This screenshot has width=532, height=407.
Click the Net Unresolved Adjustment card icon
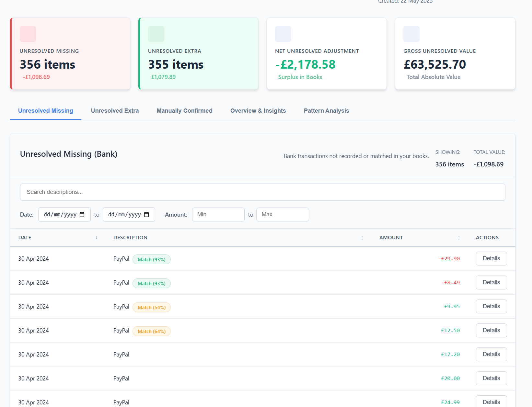point(283,34)
